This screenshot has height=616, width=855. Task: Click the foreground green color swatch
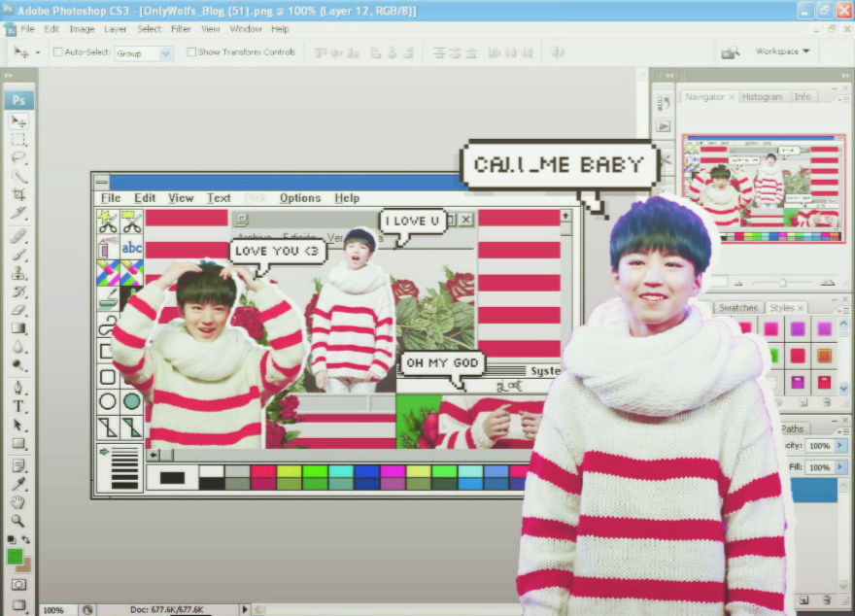(x=15, y=556)
